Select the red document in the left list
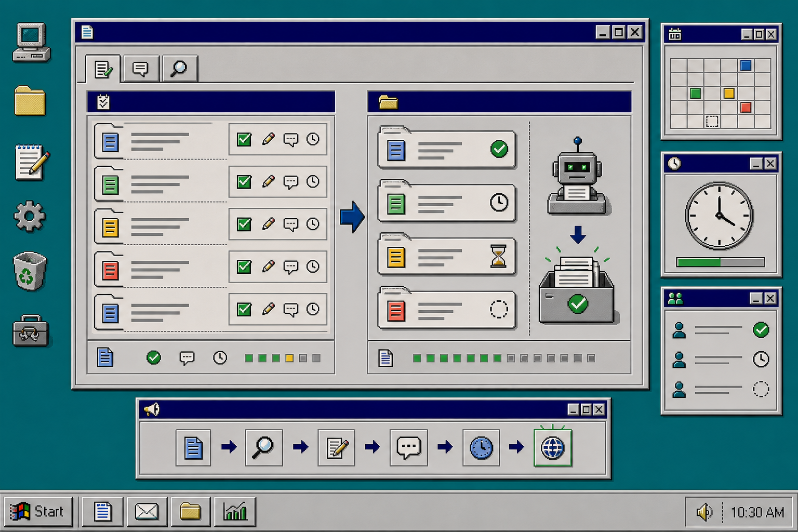 (110, 270)
